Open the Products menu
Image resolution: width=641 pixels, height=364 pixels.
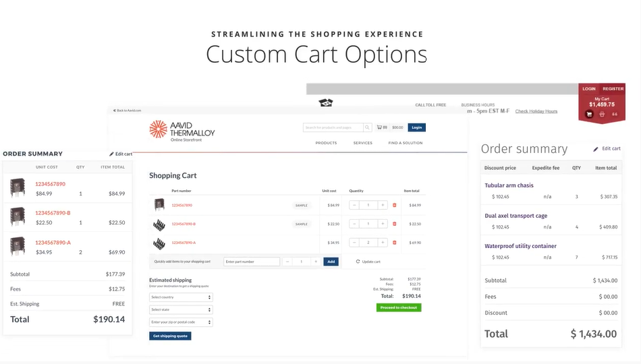tap(326, 143)
